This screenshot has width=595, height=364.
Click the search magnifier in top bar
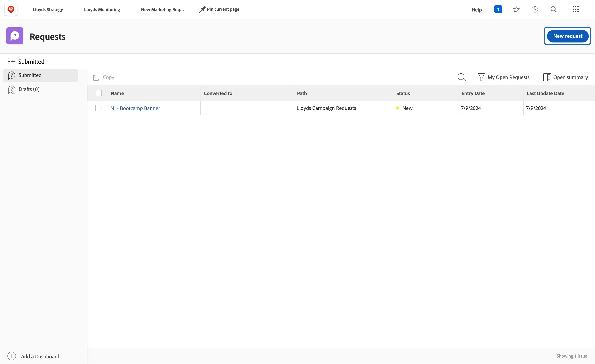pyautogui.click(x=553, y=9)
